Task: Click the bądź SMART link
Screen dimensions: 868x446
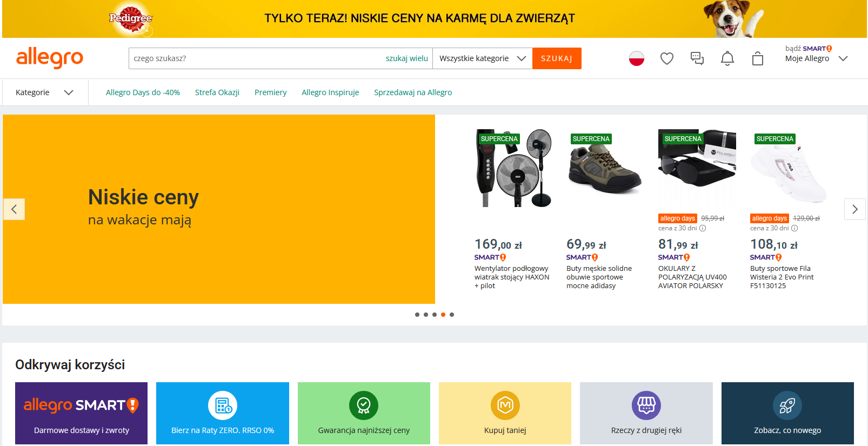Action: click(809, 49)
